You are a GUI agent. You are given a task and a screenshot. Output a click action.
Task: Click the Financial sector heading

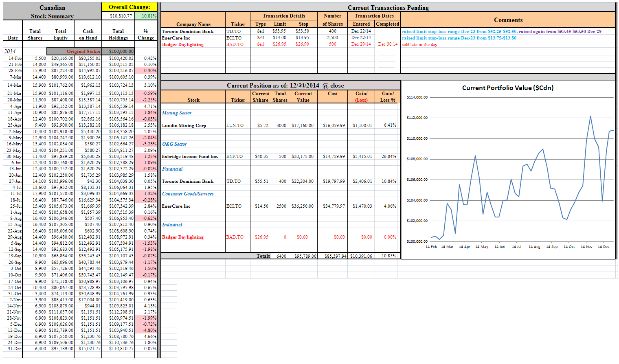click(172, 169)
